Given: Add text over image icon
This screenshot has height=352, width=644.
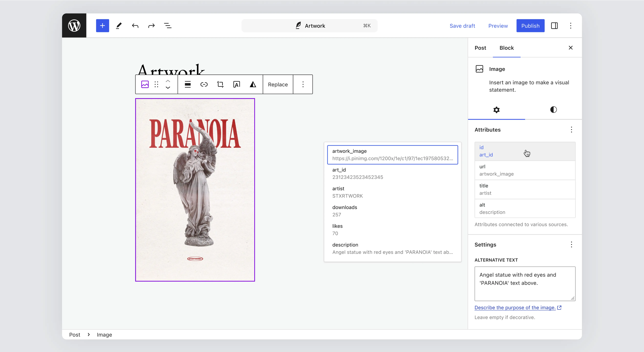Looking at the screenshot, I should (236, 84).
